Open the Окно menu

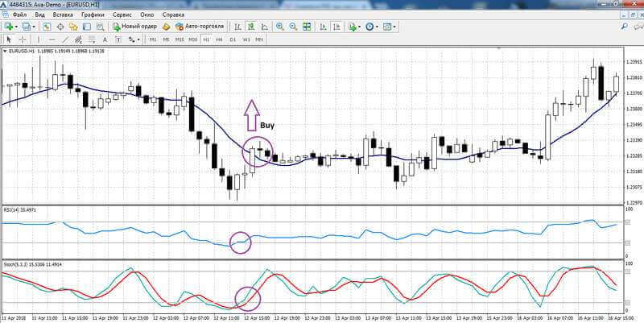[147, 14]
